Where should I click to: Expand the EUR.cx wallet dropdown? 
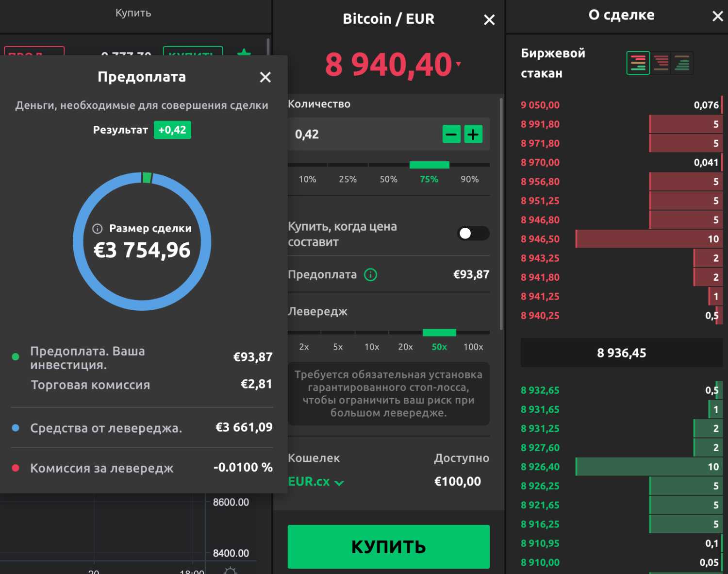click(x=316, y=482)
